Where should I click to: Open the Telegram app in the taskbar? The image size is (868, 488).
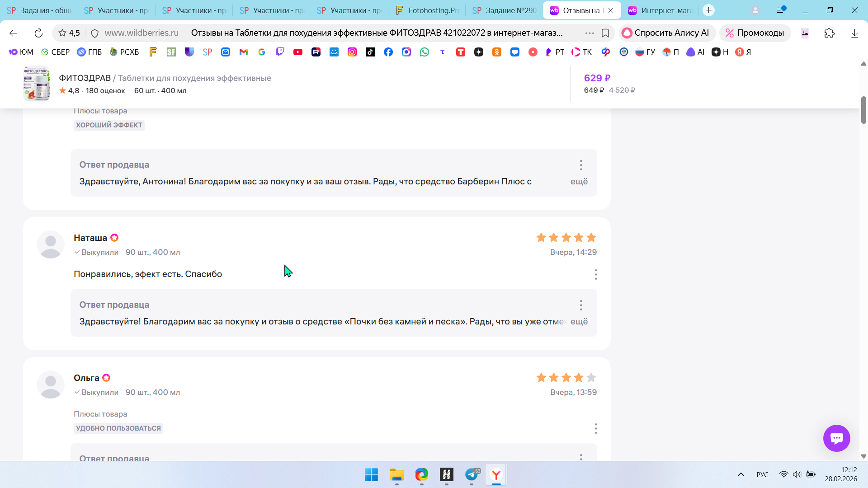pos(472,474)
